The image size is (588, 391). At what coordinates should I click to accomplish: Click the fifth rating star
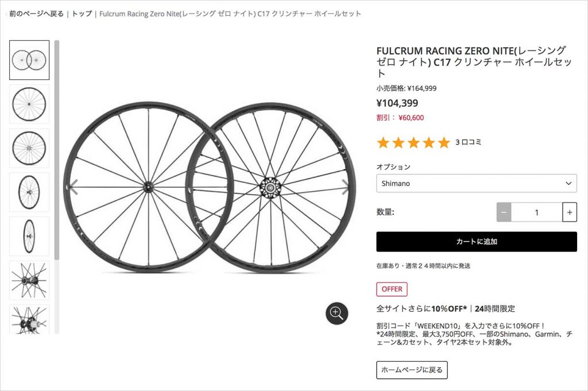click(x=443, y=142)
